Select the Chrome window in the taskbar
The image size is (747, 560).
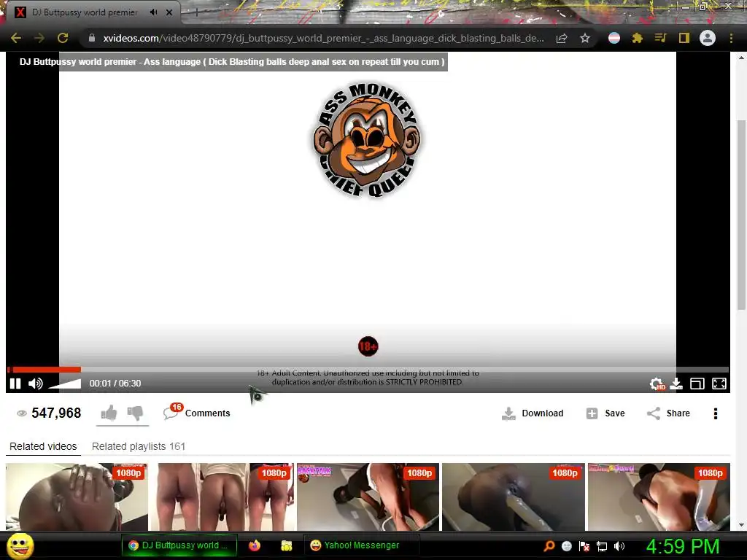pyautogui.click(x=179, y=545)
